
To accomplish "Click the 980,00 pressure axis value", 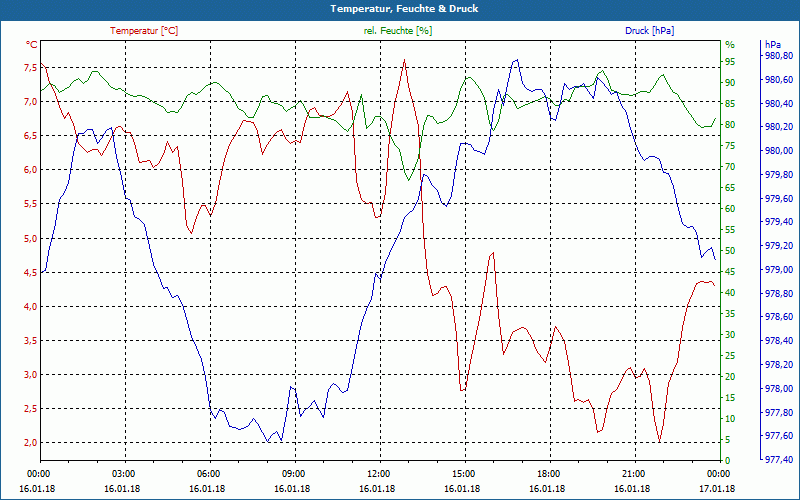I will pos(779,151).
